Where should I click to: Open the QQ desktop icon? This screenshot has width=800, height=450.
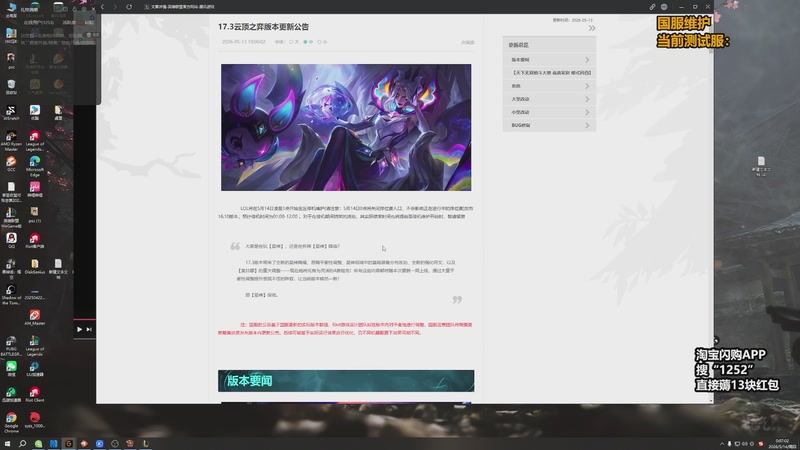point(11,240)
